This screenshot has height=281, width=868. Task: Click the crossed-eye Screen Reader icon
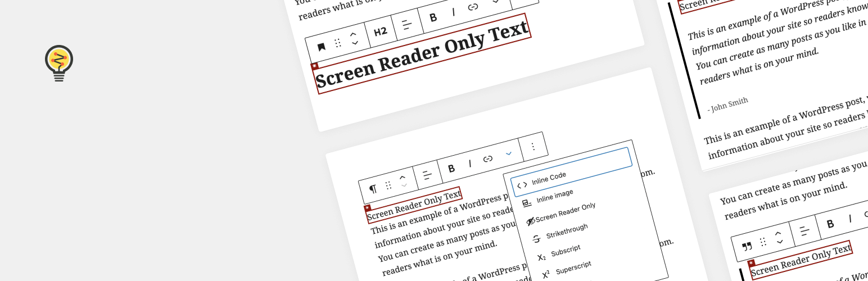coord(530,221)
